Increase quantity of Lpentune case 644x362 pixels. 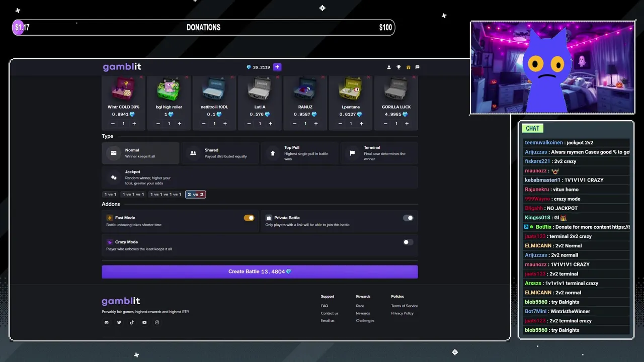(x=361, y=124)
